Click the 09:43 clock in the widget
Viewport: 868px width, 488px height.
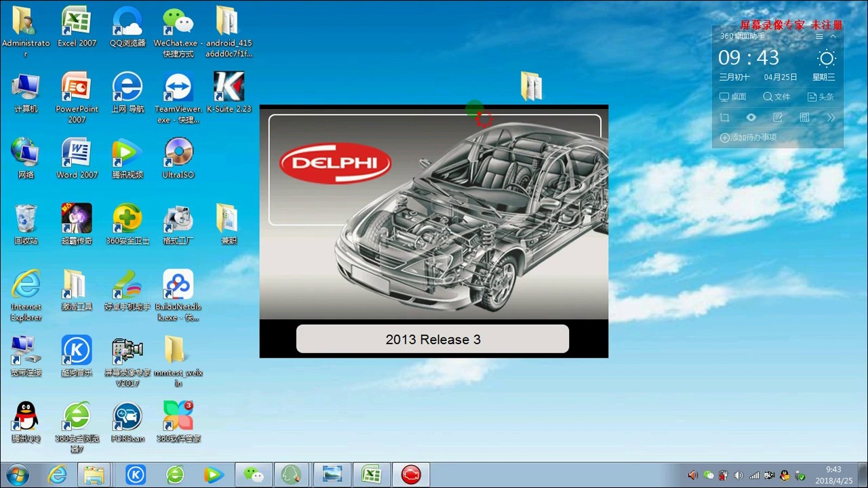click(749, 58)
